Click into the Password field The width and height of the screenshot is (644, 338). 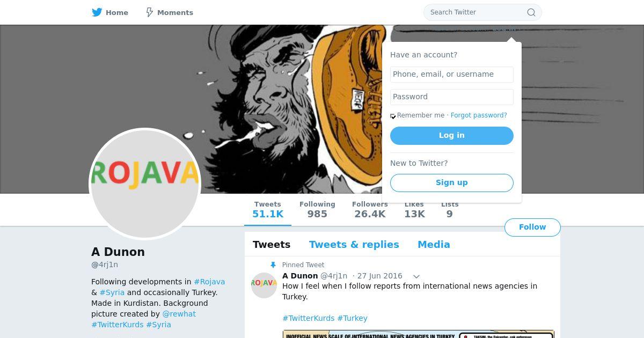(x=452, y=97)
